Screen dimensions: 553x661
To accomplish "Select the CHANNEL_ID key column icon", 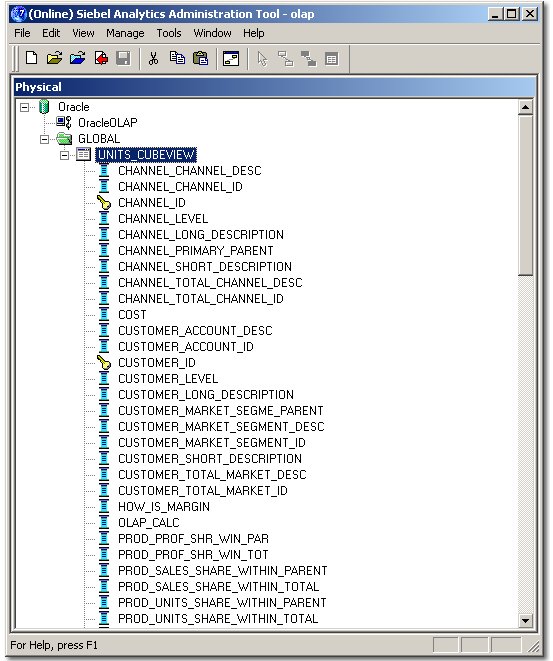I will (104, 203).
